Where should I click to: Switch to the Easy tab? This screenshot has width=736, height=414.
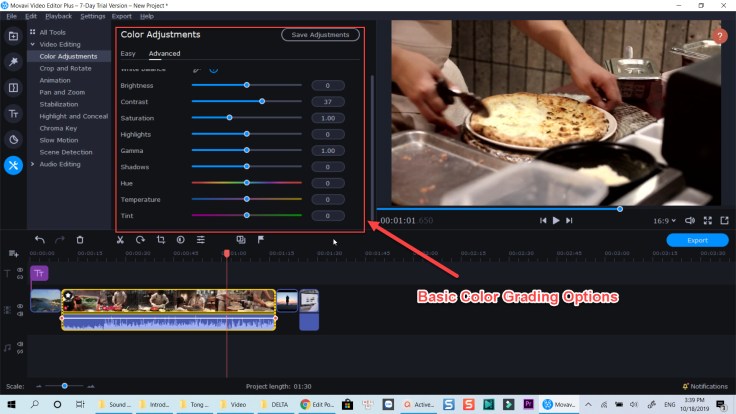pos(128,54)
